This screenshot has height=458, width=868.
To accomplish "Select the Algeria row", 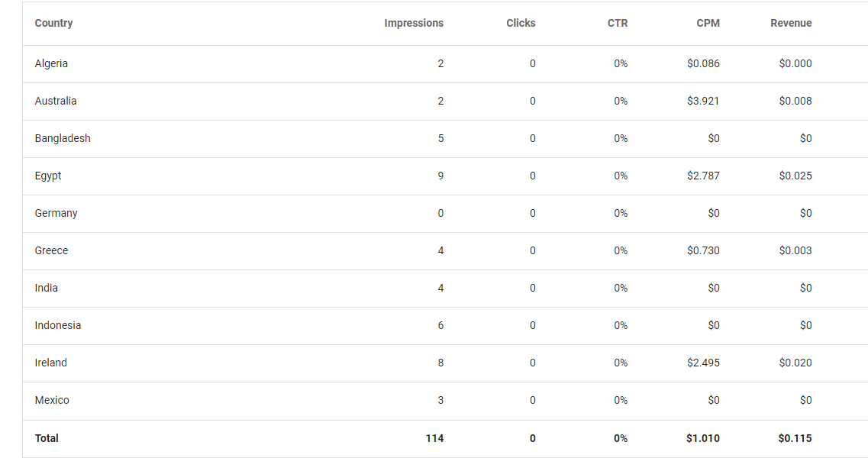I will coord(445,64).
